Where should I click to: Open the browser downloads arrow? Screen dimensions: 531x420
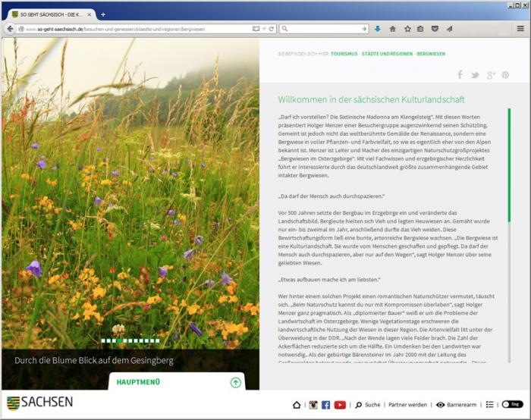(x=378, y=29)
